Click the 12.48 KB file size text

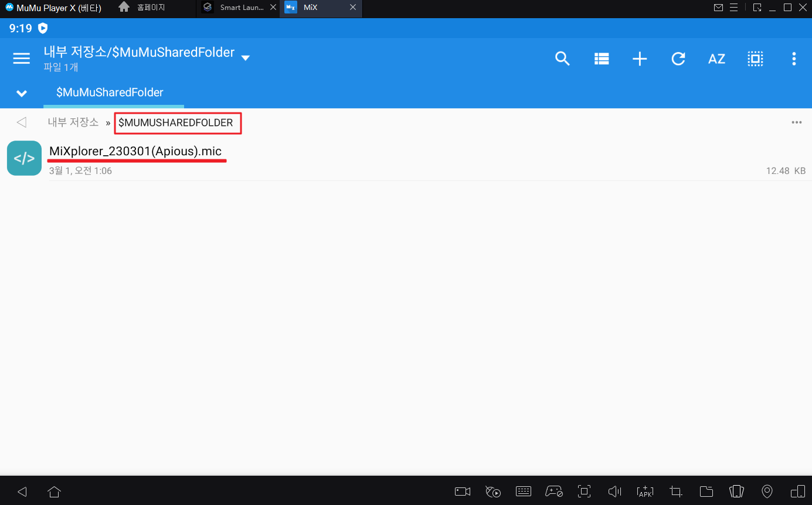tap(786, 171)
